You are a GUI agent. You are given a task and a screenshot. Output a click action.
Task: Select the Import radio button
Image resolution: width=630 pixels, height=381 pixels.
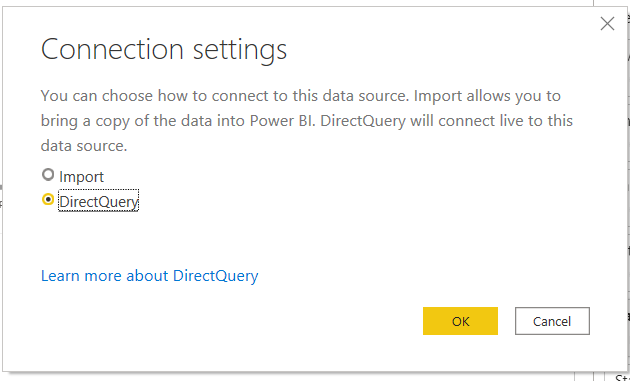point(48,175)
